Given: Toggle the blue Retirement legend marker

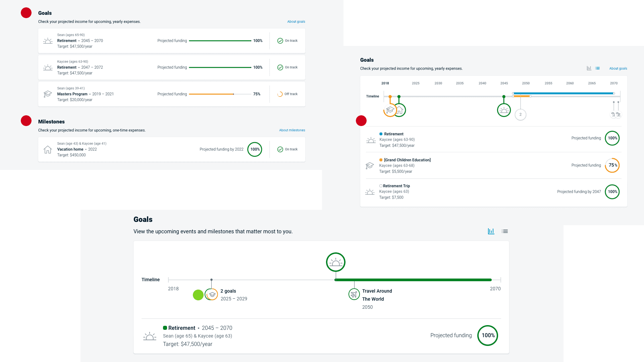Looking at the screenshot, I should coord(381,134).
